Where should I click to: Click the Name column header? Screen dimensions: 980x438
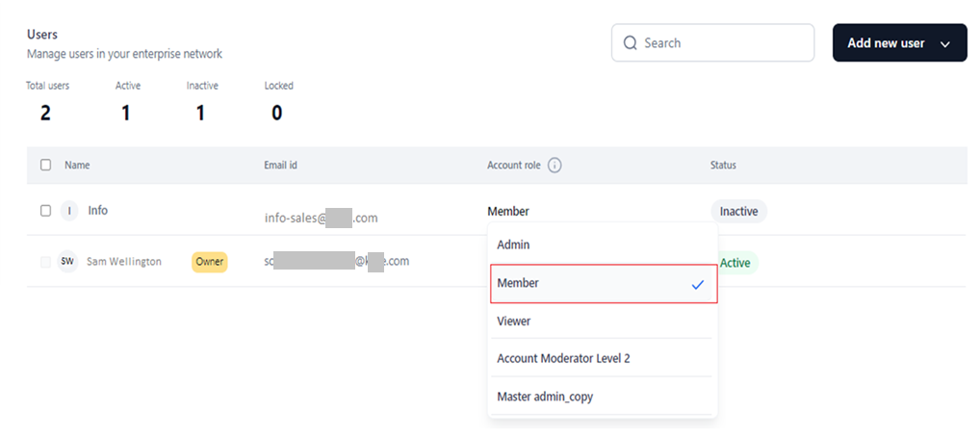point(77,166)
